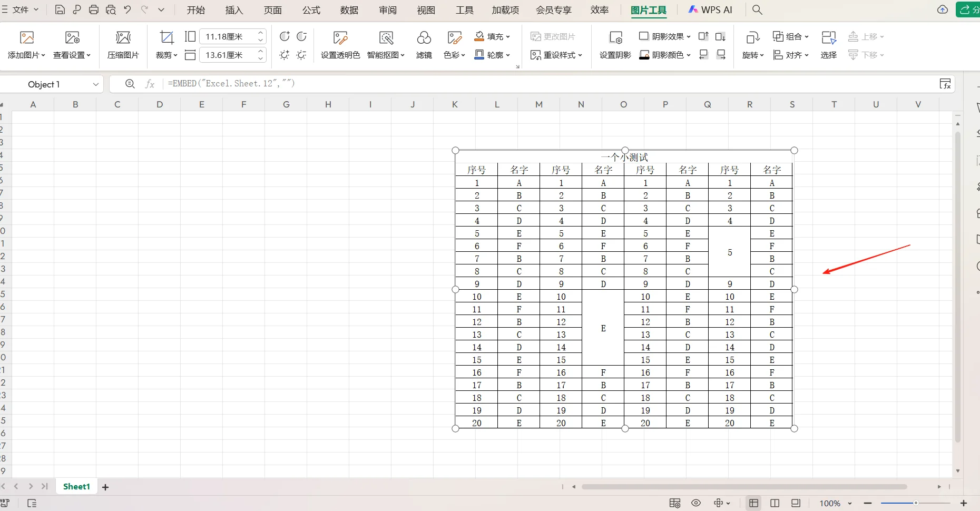Open the File (文件) menu

[20, 10]
